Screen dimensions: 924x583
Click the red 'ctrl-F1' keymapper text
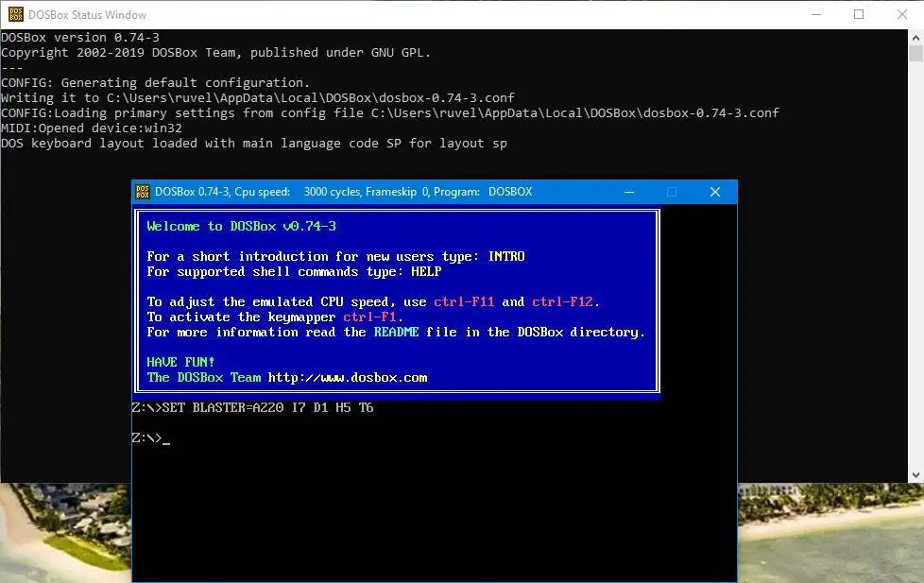(369, 317)
